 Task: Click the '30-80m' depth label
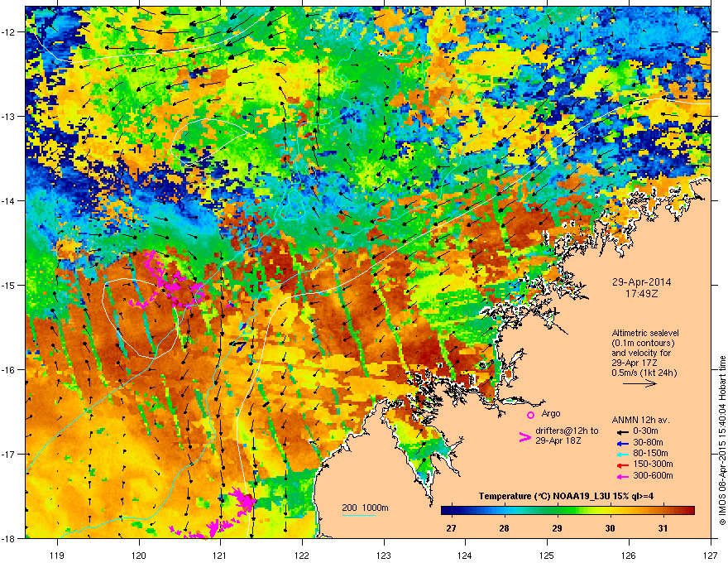click(x=648, y=443)
